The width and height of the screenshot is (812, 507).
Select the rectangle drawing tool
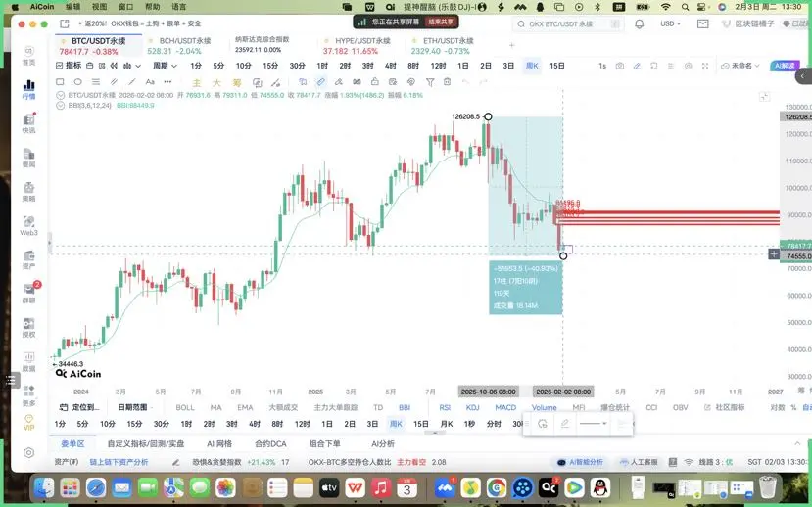tap(60, 82)
